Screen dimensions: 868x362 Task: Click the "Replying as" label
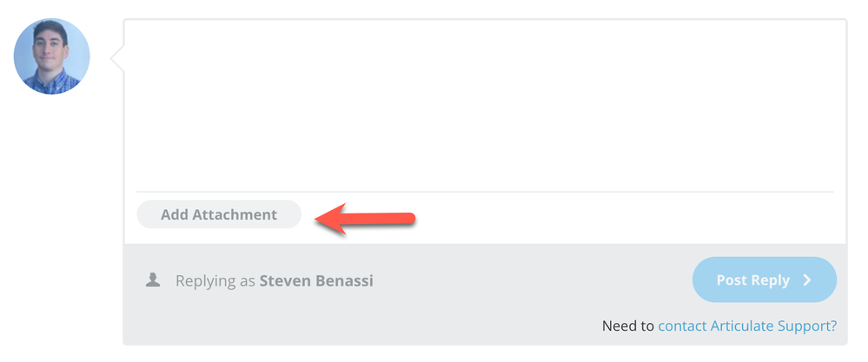click(x=215, y=281)
